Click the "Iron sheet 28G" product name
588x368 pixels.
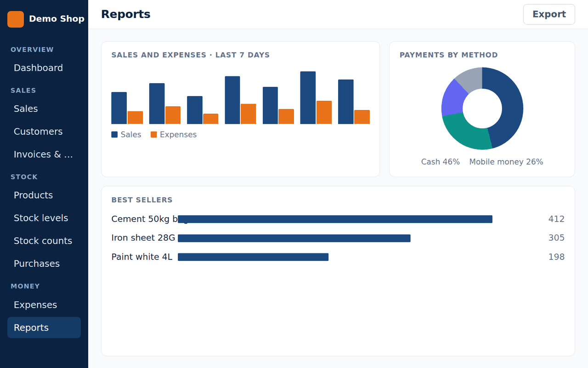click(143, 238)
